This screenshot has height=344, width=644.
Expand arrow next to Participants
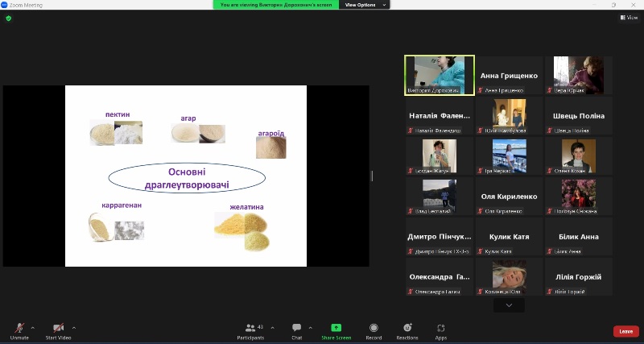tap(272, 328)
